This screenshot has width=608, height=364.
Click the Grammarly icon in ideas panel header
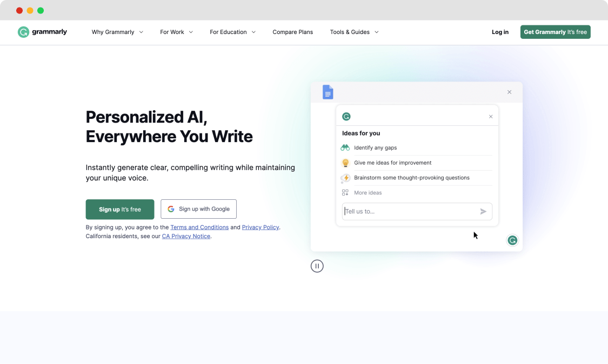click(x=346, y=116)
